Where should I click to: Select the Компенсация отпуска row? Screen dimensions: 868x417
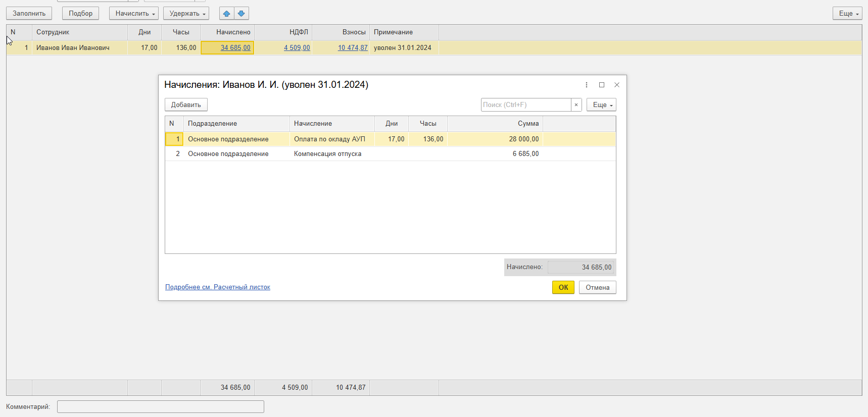tap(327, 154)
